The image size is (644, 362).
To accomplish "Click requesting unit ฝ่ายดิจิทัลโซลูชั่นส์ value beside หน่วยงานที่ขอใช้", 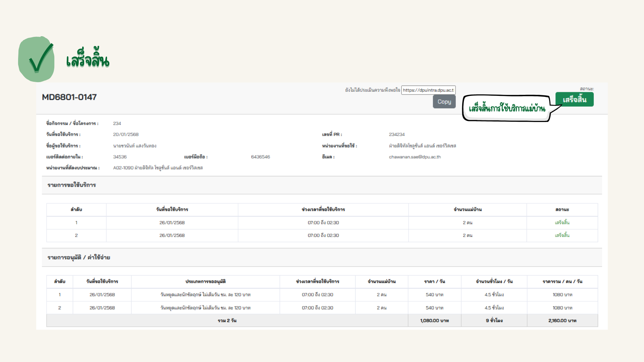I will (422, 146).
